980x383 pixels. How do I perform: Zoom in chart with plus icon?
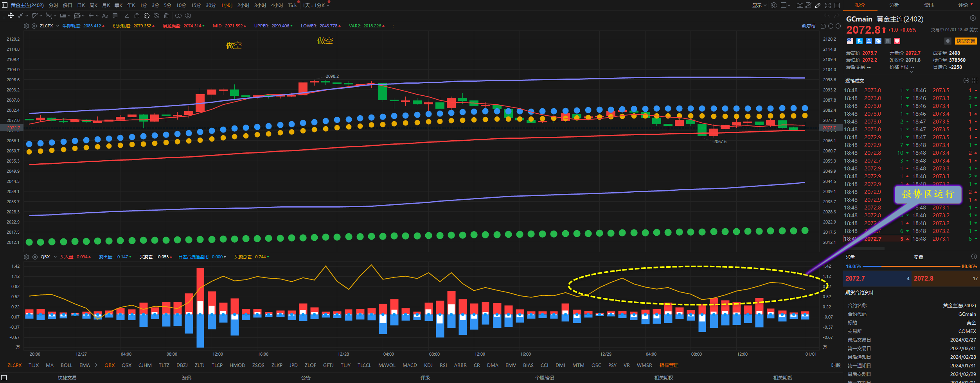coord(838,26)
